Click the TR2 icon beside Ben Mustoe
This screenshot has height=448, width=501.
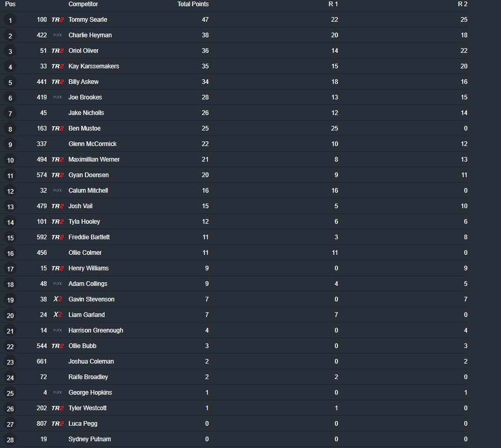click(57, 128)
